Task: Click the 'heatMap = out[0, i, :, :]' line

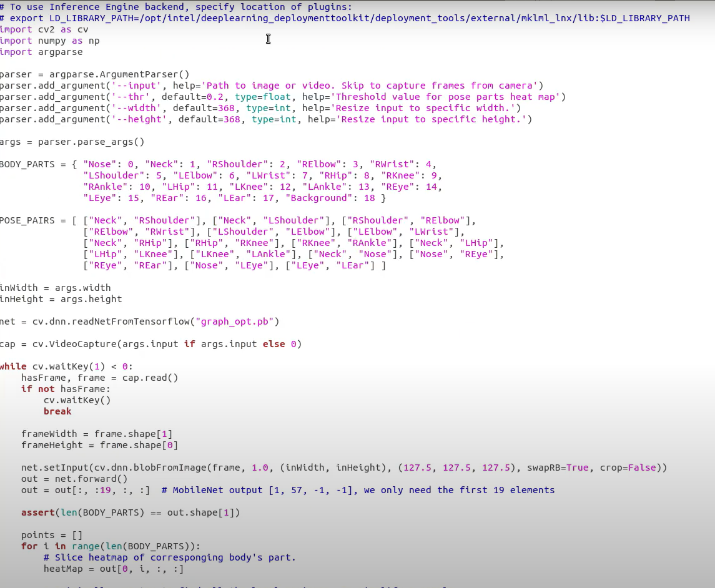Action: coord(114,569)
